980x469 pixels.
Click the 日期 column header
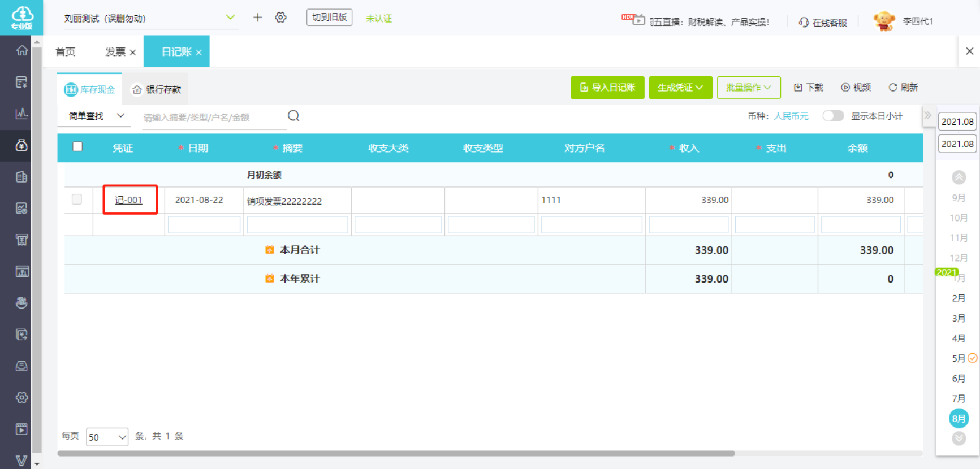(x=198, y=148)
